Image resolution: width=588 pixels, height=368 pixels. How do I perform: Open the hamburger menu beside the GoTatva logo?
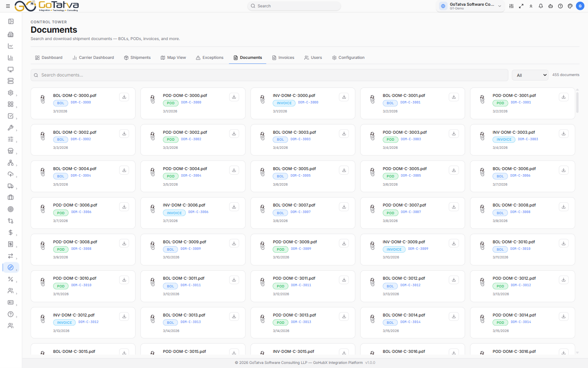[x=8, y=6]
